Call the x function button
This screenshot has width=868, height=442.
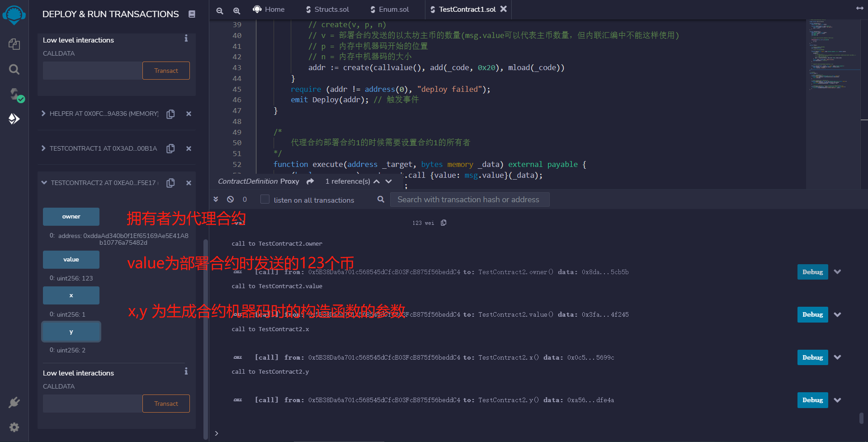[x=71, y=295]
